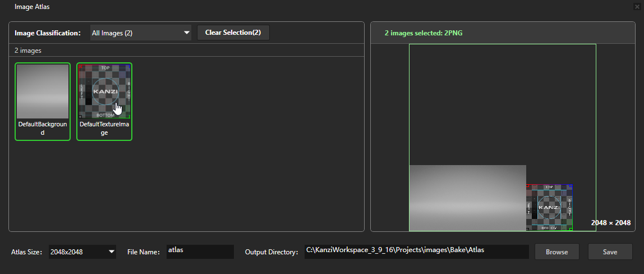Screen dimensions: 644x274
Task: Click the '2 images selected: 2PNG' text
Action: tap(424, 33)
